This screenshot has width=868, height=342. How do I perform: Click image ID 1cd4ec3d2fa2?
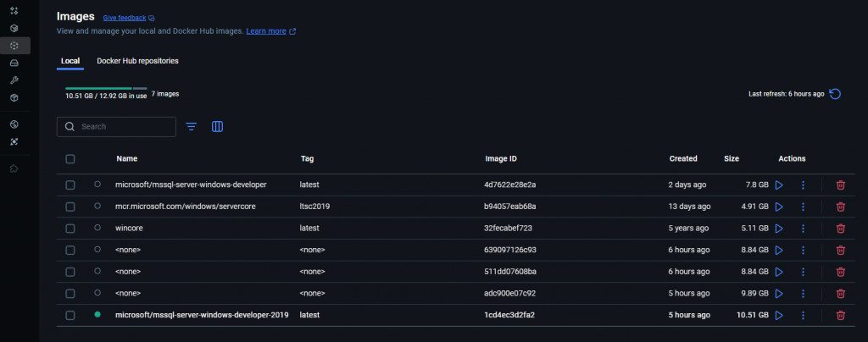point(509,315)
